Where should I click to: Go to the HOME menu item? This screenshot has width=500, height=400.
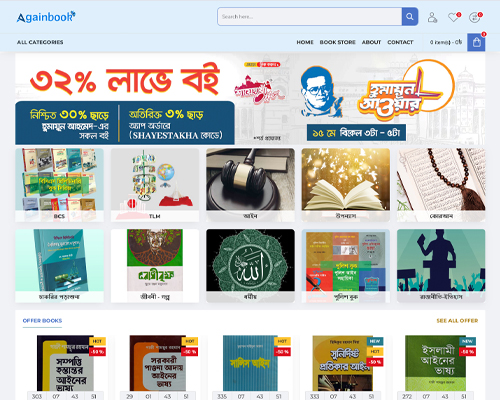coord(305,42)
